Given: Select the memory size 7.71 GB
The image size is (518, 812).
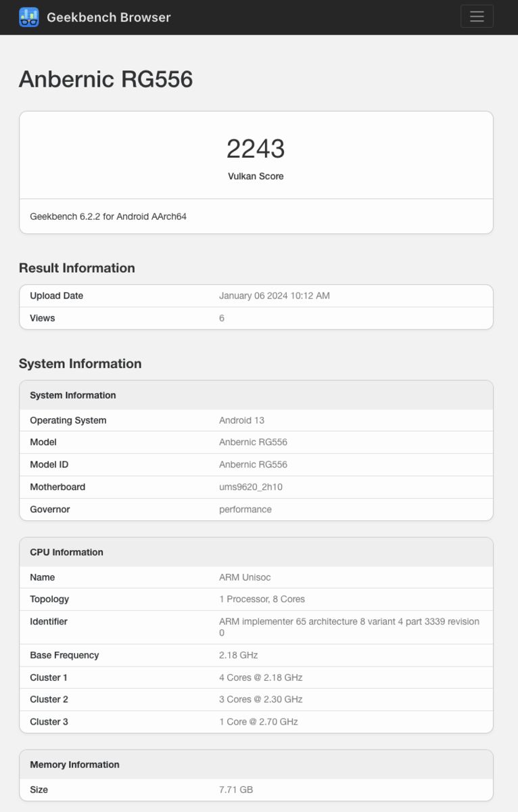Looking at the screenshot, I should [x=236, y=790].
